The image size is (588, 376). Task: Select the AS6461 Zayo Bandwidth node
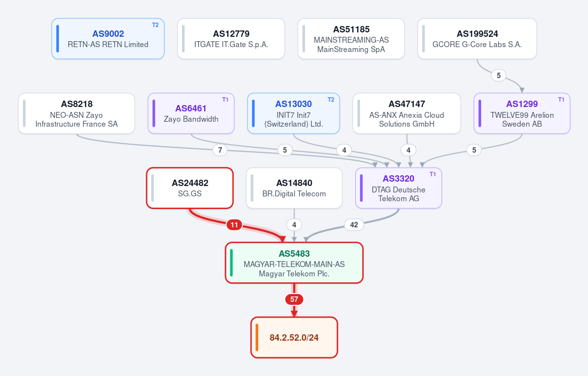pos(191,113)
